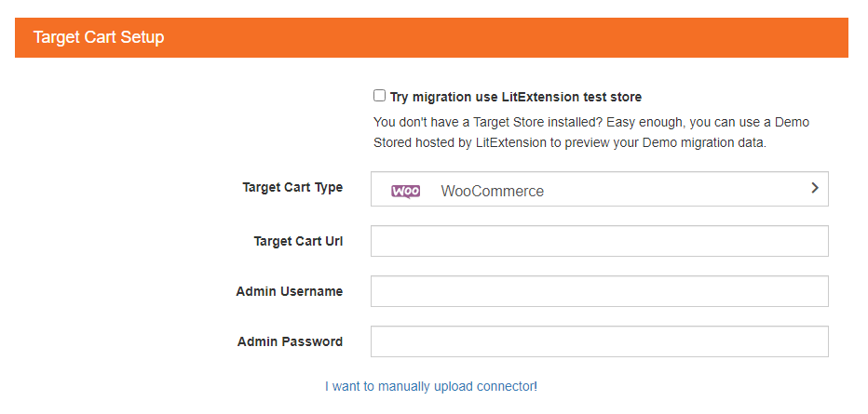
Task: Click the word 'Demo' ending the first description line
Action: (792, 122)
